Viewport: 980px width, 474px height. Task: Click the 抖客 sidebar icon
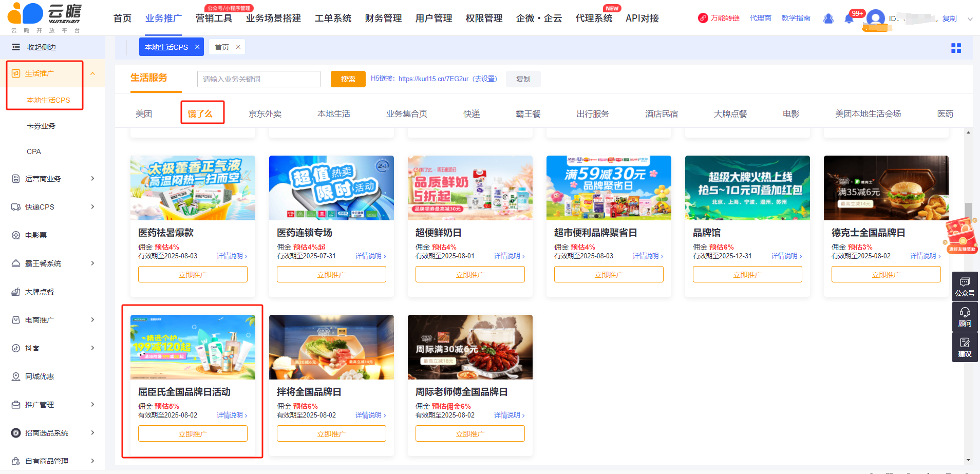pos(16,348)
